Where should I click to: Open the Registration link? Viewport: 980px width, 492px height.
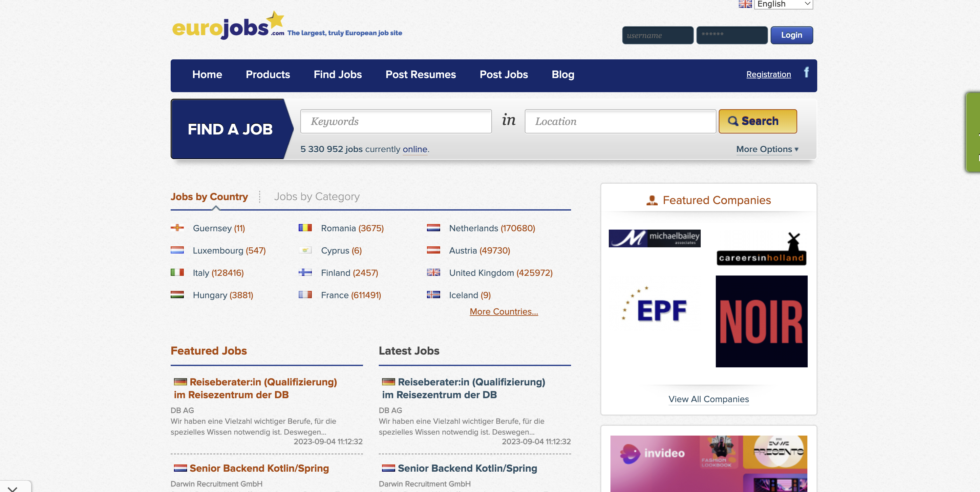(768, 74)
